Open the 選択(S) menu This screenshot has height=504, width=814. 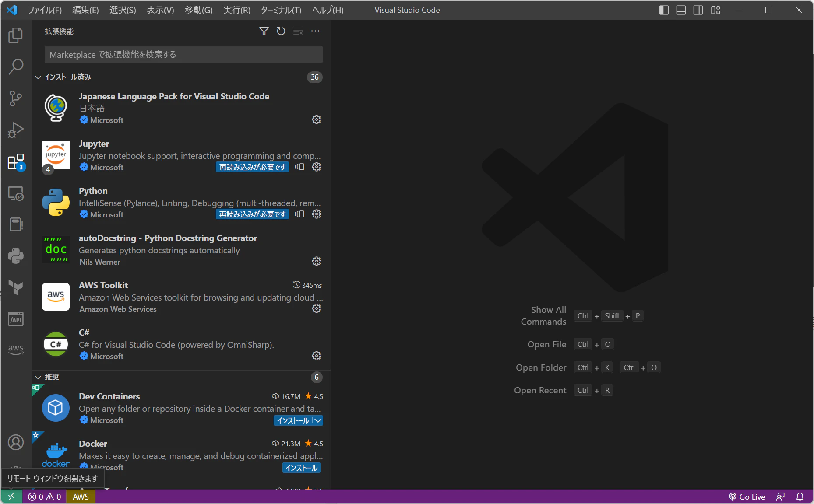pos(123,10)
